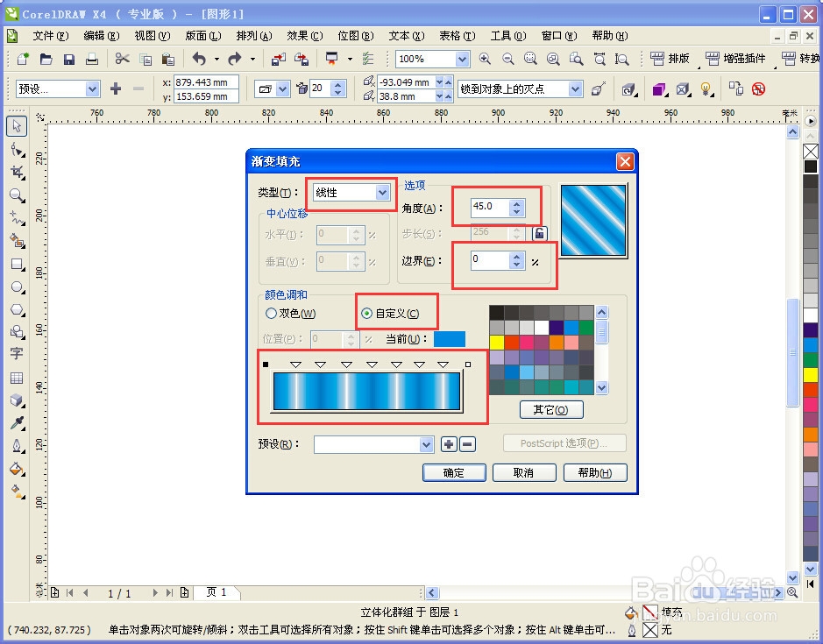Select the Rectangle tool
Screen dimensions: 823x644
tap(17, 264)
